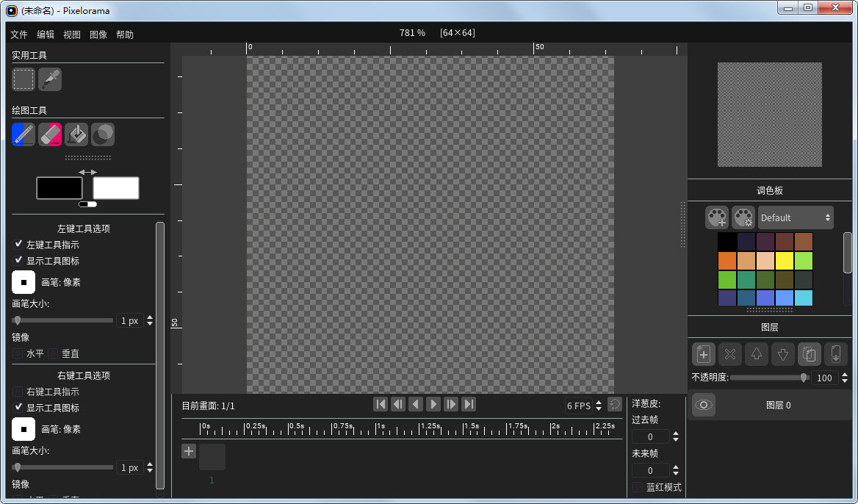Add a new frame to the timeline
Viewport: 858px width, 504px height.
(x=188, y=451)
